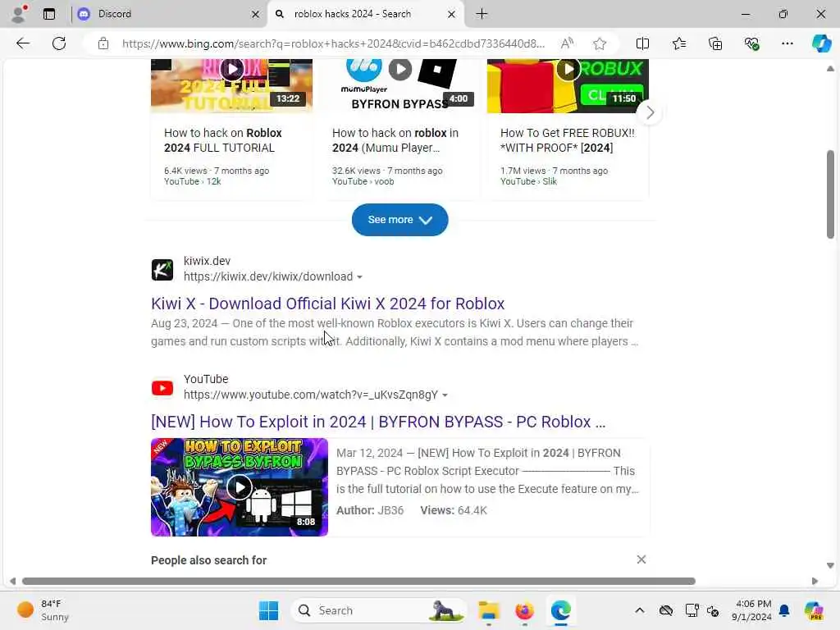Image resolution: width=840 pixels, height=630 pixels.
Task: Click the YouTube › 12k source text
Action: click(x=192, y=181)
